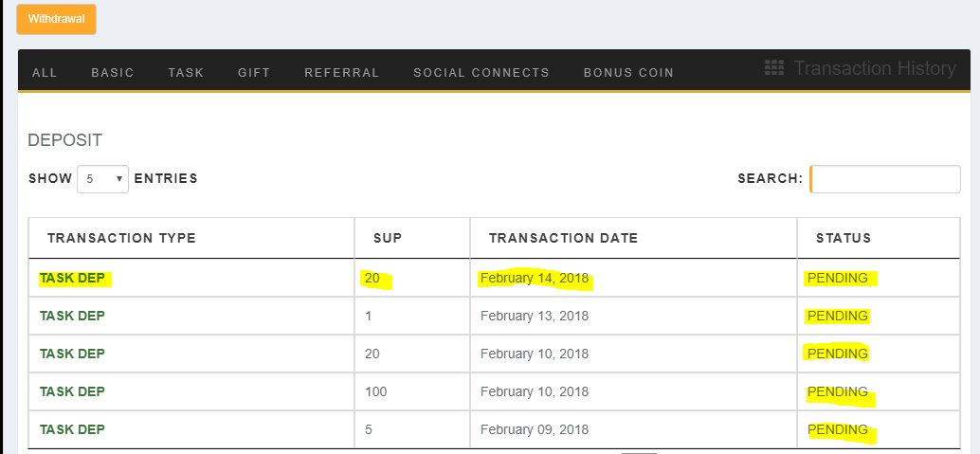Open the SOCIAL CONNECTS tab
980x454 pixels.
click(481, 73)
